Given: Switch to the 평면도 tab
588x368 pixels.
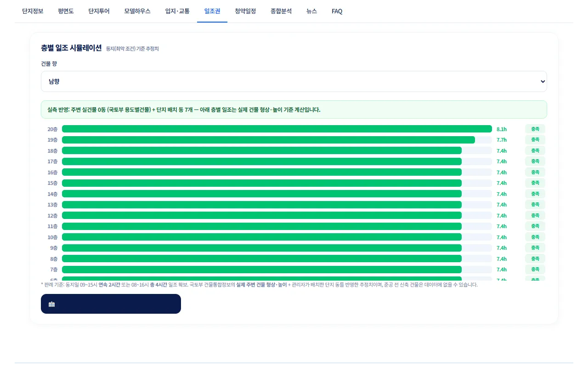Looking at the screenshot, I should (66, 11).
